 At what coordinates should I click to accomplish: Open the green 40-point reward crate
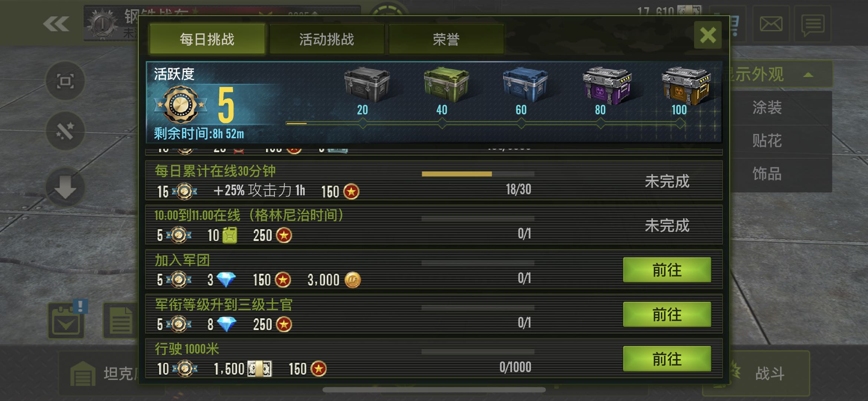(x=446, y=85)
